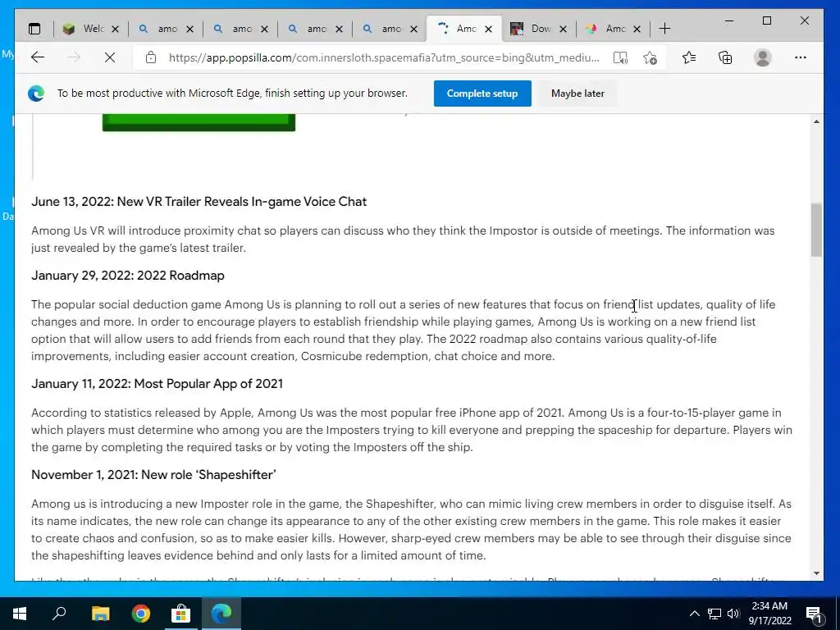840x630 pixels.
Task: Switch to the Minecraft 'Welc' tab
Action: click(91, 29)
